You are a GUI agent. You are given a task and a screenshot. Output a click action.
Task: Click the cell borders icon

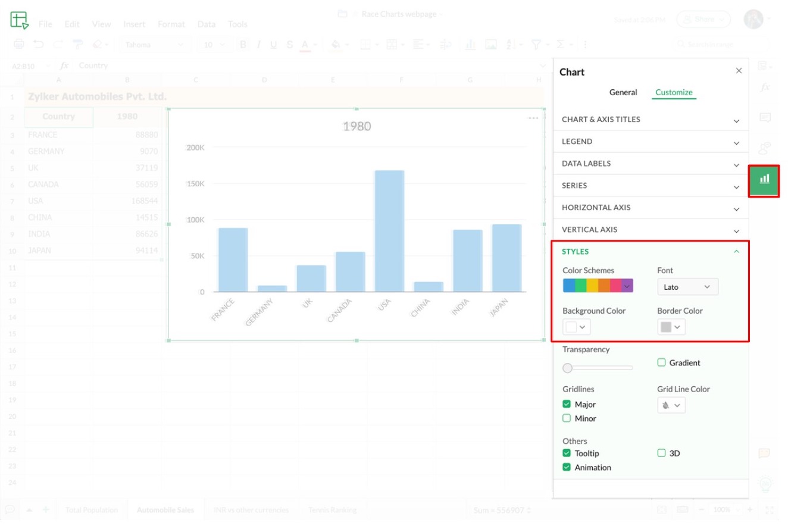tap(365, 45)
